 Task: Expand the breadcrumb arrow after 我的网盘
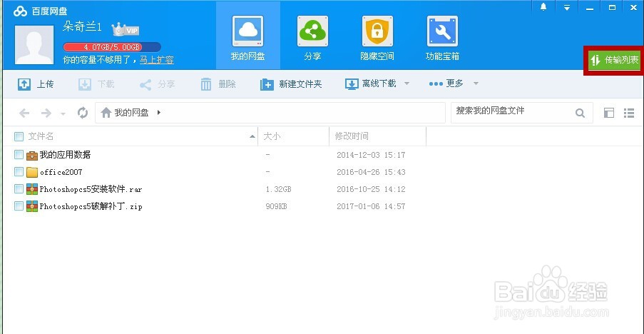[x=158, y=113]
